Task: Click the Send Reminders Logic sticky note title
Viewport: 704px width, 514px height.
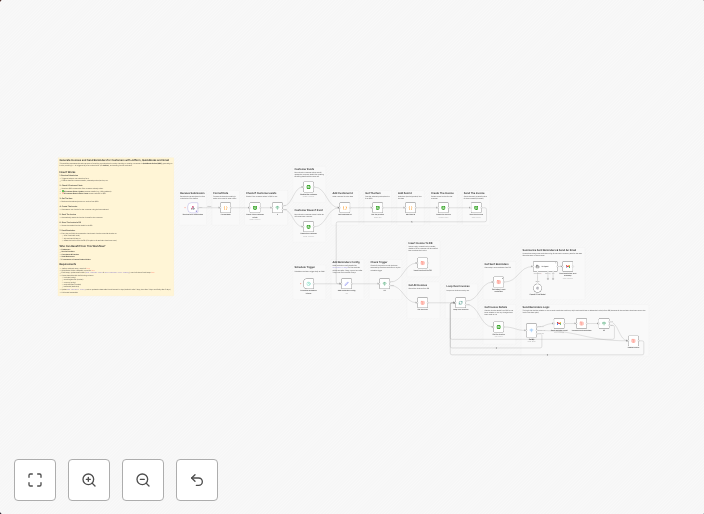Action: [x=536, y=308]
